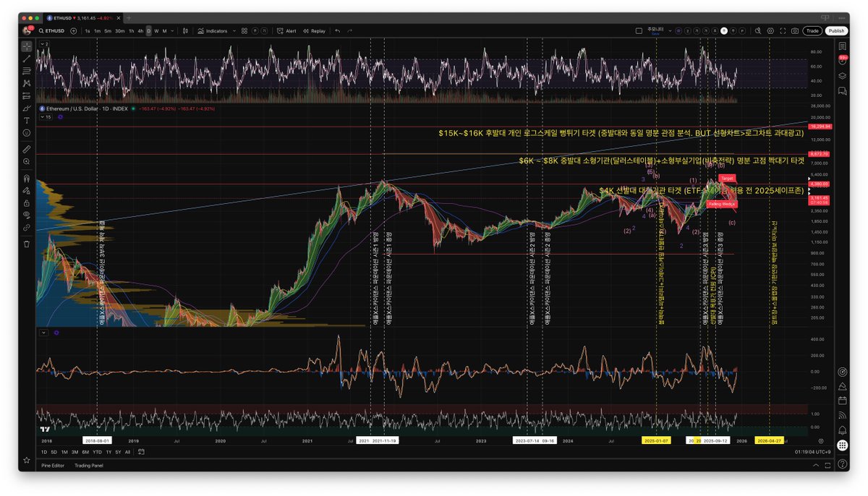Switch to the 4h interval
Screen dimensions: 868x496
[x=140, y=31]
